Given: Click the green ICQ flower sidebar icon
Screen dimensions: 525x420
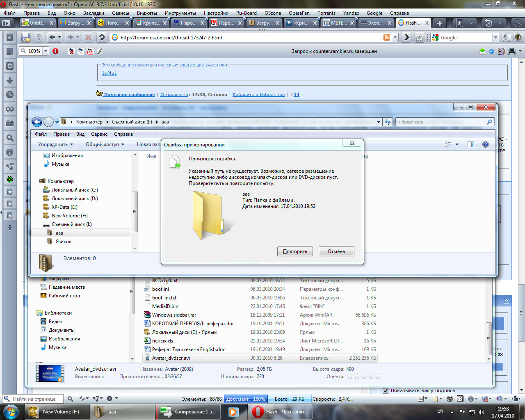Looking at the screenshot, I should click(x=9, y=179).
